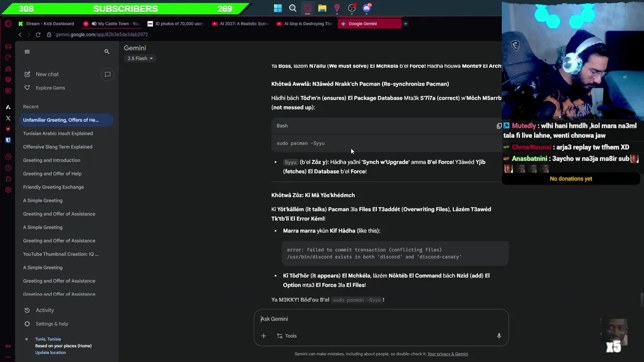Open File Explorer from taskbar
644x362 pixels.
click(322, 8)
